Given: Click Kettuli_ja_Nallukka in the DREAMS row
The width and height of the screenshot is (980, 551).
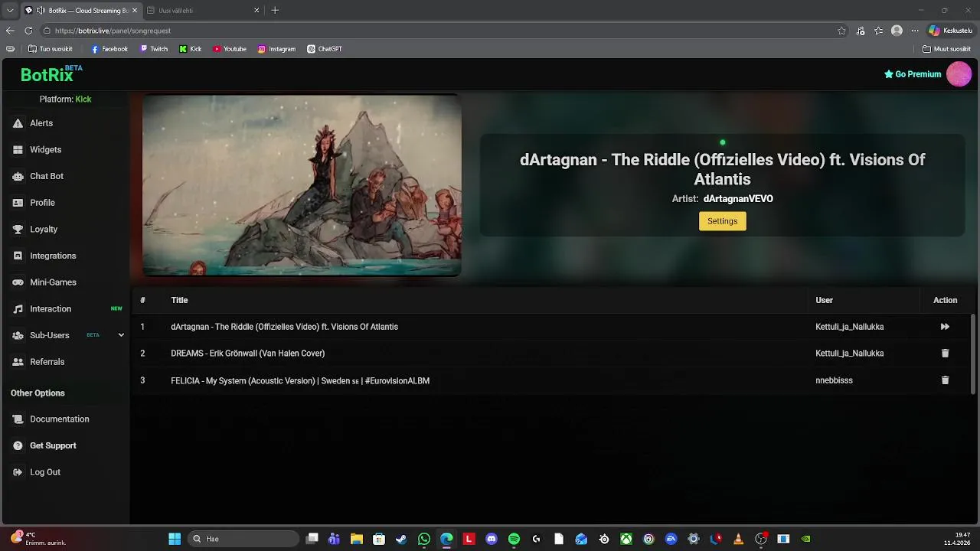Looking at the screenshot, I should coord(850,354).
